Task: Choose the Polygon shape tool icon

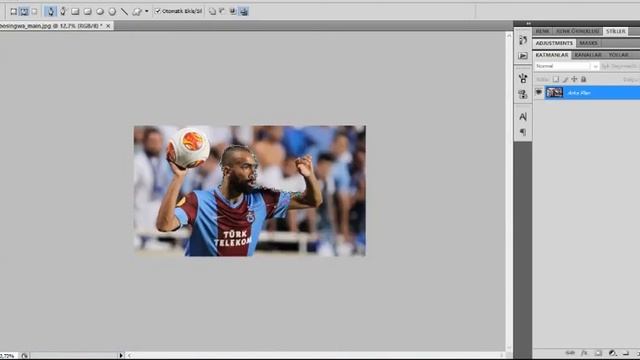Action: click(112, 11)
